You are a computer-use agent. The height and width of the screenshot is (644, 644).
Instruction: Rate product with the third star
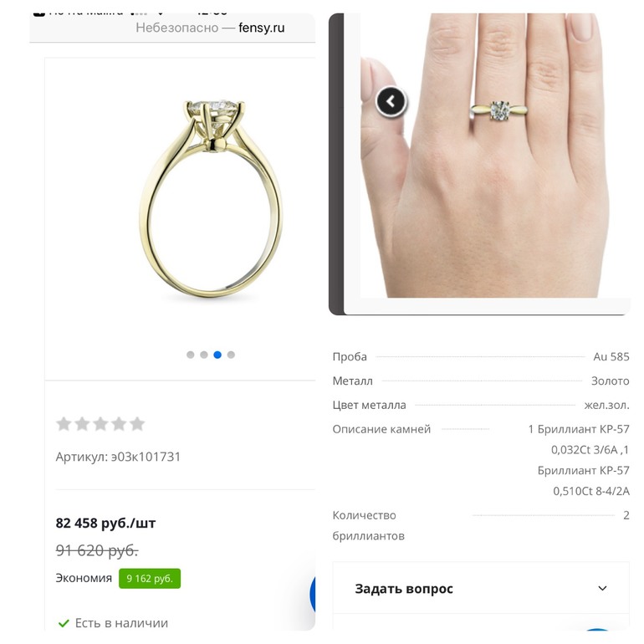click(100, 423)
